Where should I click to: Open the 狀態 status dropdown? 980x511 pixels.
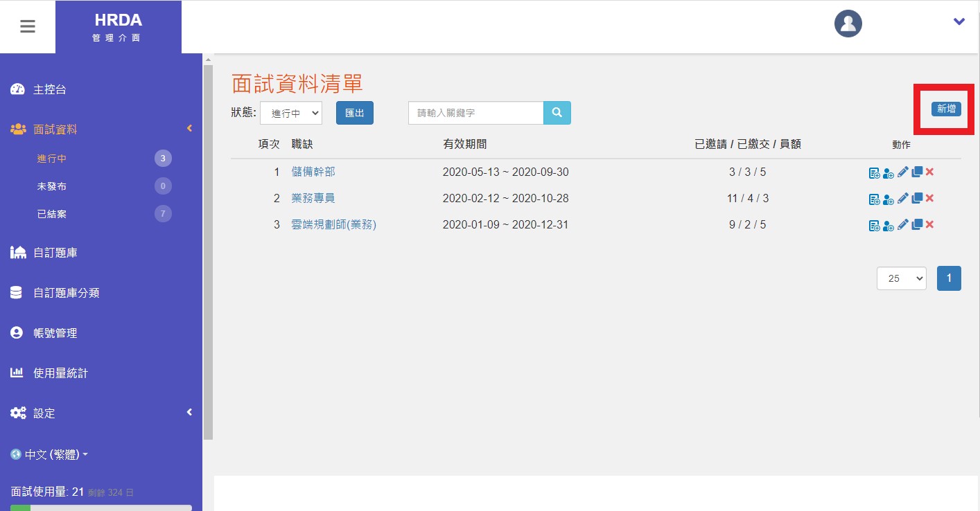pos(290,112)
